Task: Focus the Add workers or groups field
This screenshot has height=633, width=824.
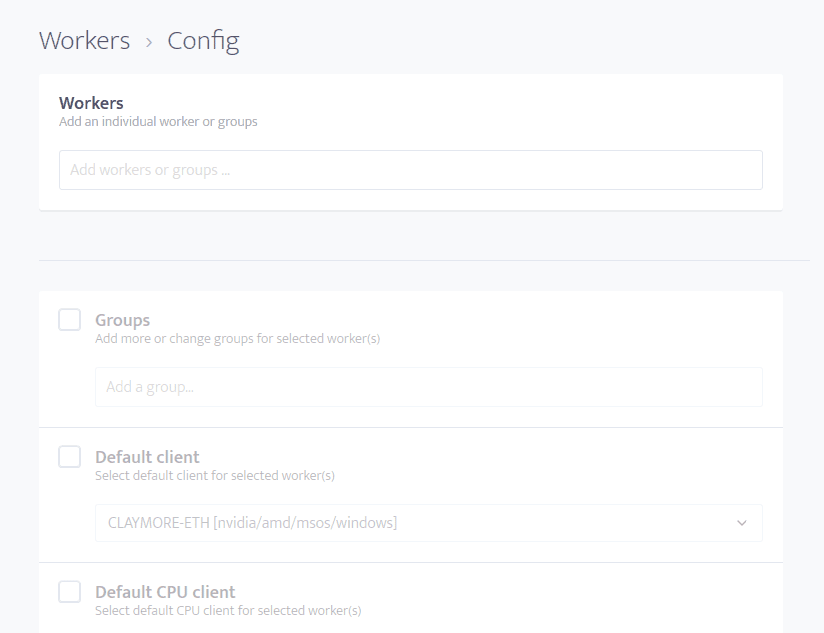Action: tap(411, 170)
